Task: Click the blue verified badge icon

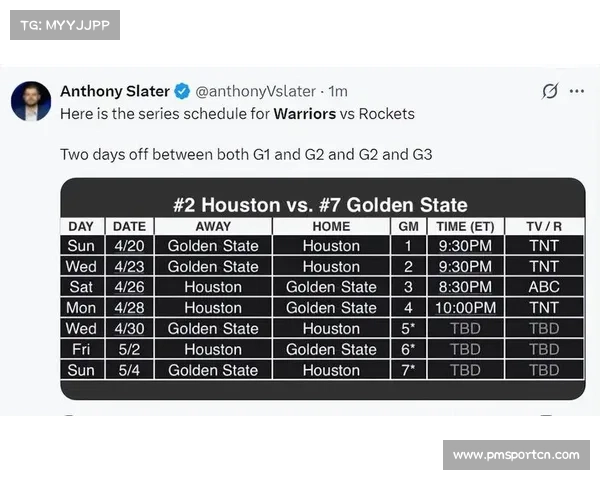Action: [x=182, y=91]
